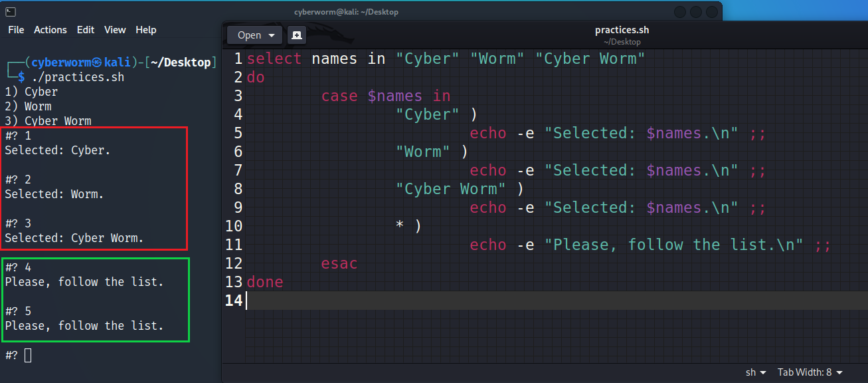The width and height of the screenshot is (868, 383).
Task: Change the Tab Width: 8 setting
Action: point(810,372)
